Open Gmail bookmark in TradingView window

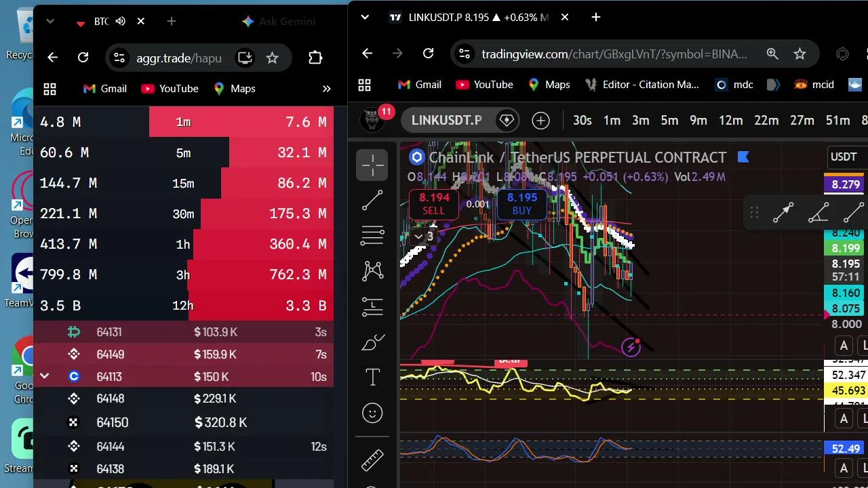419,85
